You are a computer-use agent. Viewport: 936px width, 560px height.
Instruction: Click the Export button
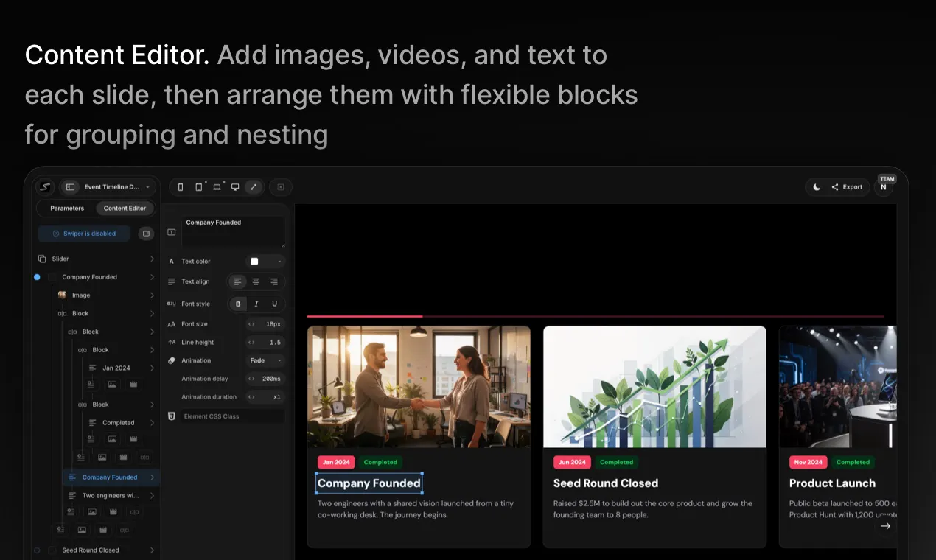847,187
